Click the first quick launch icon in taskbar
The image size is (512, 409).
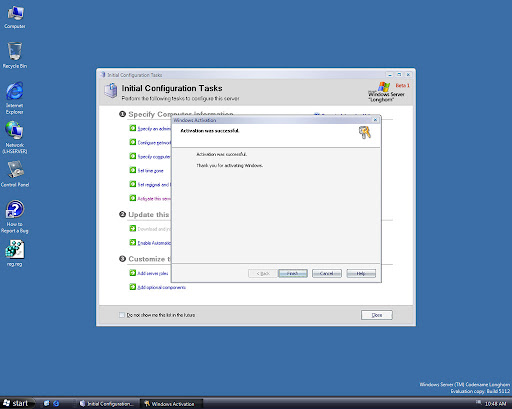47,403
